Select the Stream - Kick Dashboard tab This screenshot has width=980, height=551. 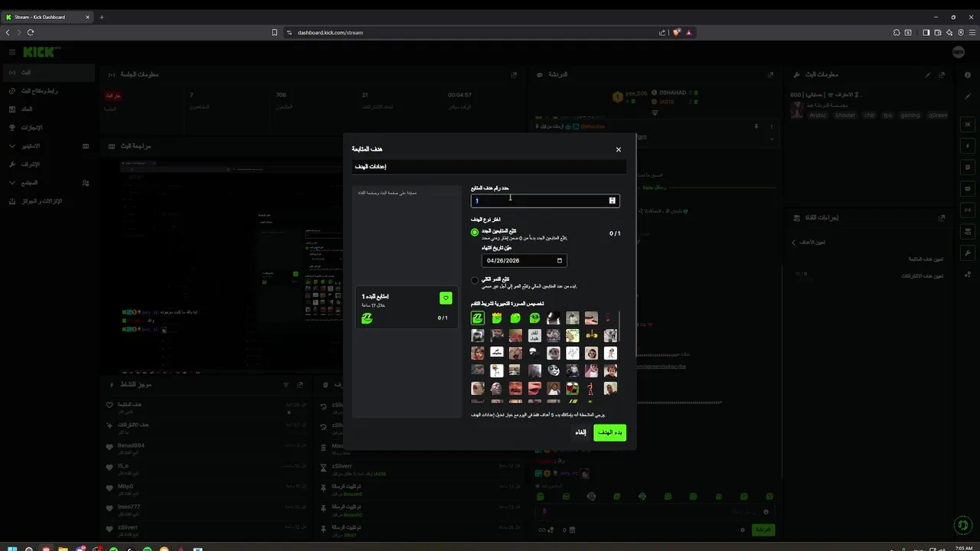[x=47, y=17]
